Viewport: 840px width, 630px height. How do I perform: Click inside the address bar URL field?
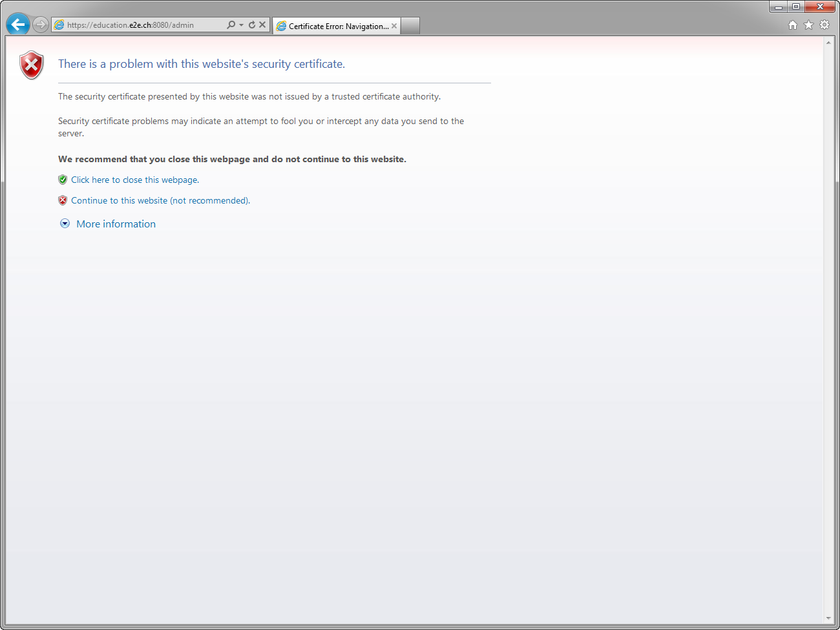coord(142,25)
